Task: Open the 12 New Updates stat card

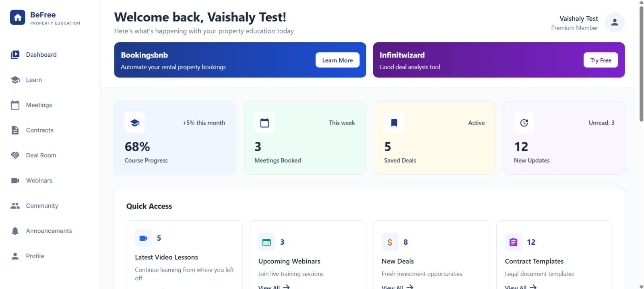Action: (x=563, y=138)
